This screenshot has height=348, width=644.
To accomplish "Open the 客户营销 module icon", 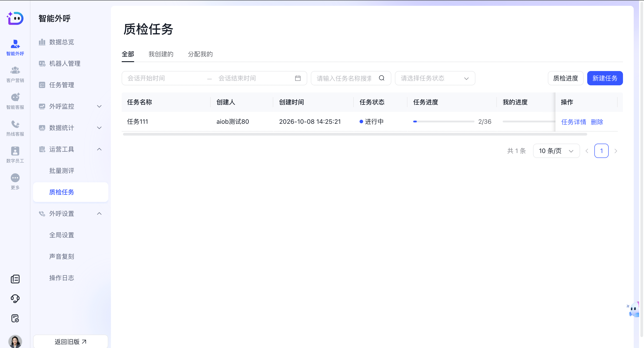I will (15, 74).
